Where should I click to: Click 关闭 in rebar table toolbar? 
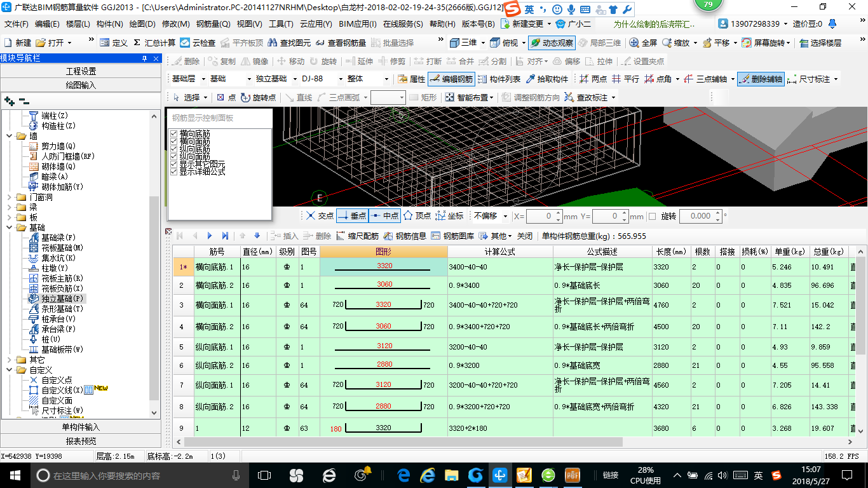[525, 236]
